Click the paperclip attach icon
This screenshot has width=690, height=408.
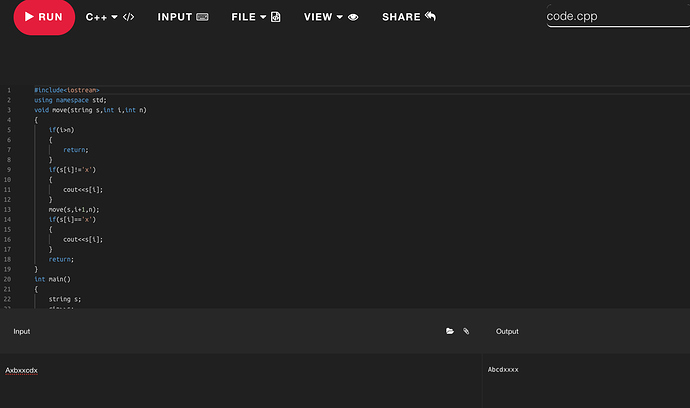pos(466,331)
